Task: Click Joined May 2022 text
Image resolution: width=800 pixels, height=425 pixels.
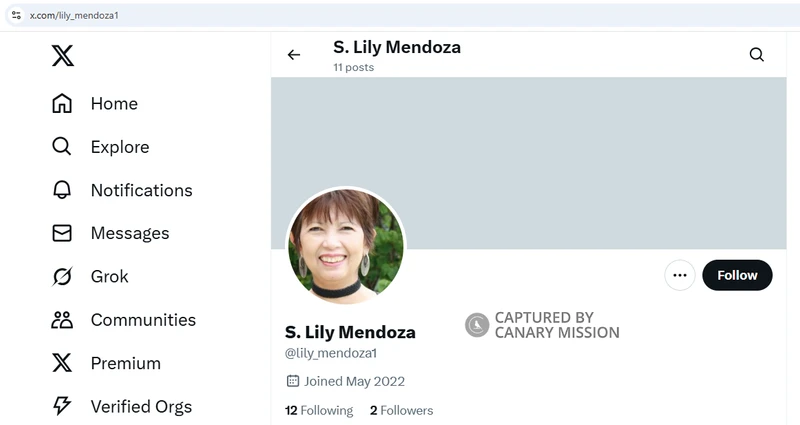Action: tap(355, 381)
